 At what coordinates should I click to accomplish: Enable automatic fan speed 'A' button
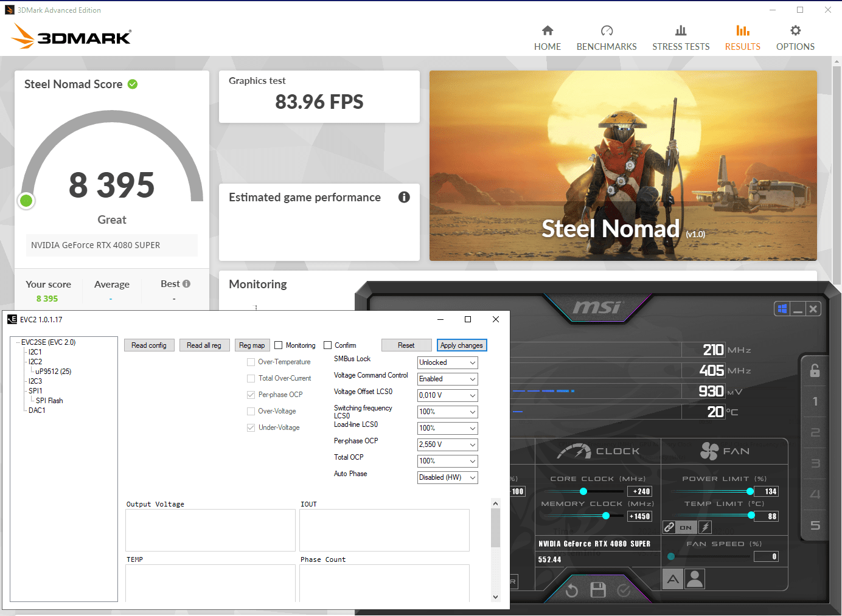tap(673, 579)
